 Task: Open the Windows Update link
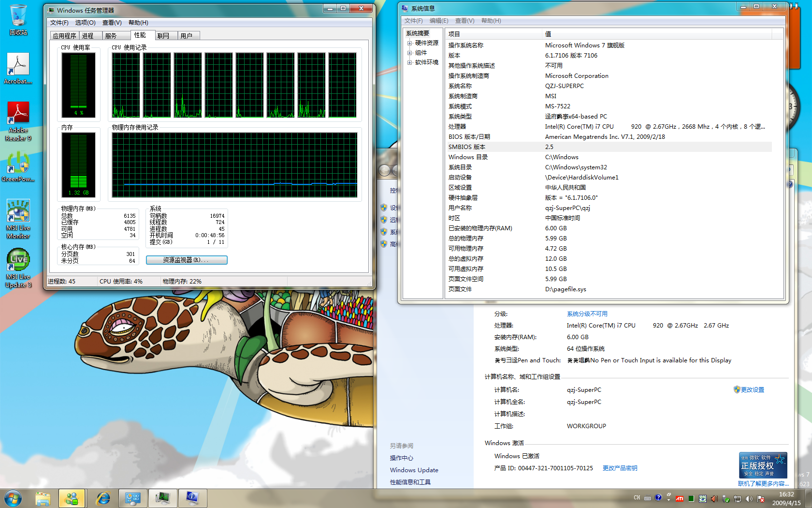(414, 470)
